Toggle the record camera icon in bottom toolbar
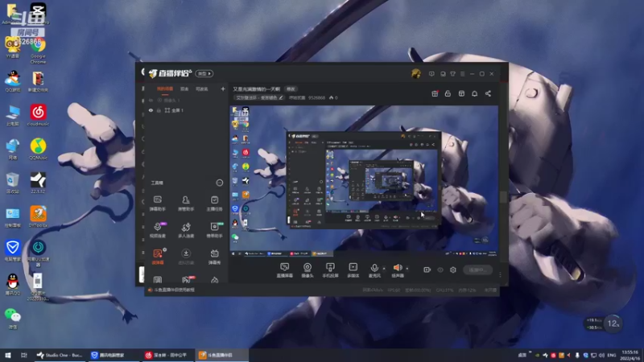Viewport: 644px width, 362px height. (427, 269)
